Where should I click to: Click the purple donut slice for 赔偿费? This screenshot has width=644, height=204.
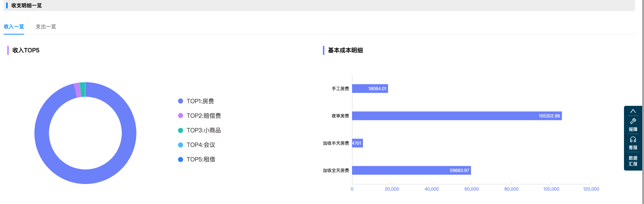77,90
